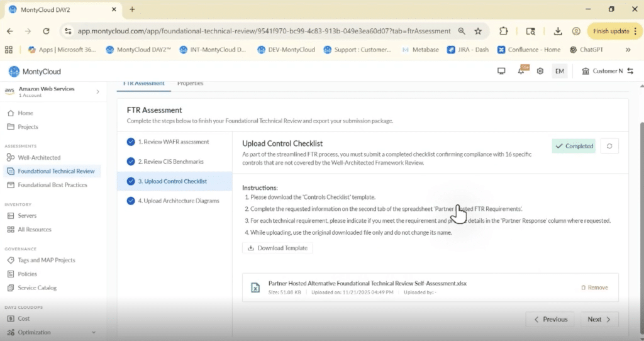Switch to the Properties tab
Image resolution: width=644 pixels, height=341 pixels.
190,84
